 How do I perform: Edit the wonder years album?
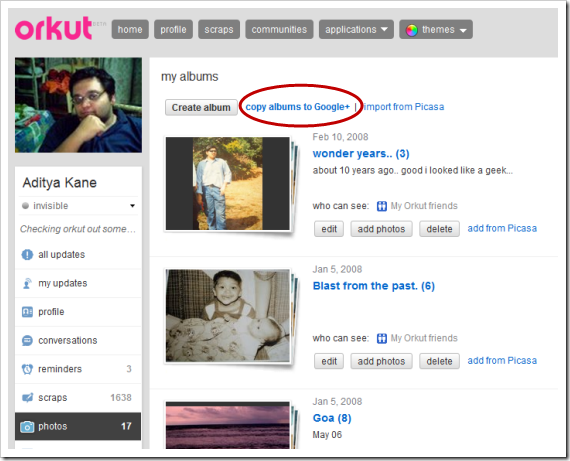tap(329, 229)
